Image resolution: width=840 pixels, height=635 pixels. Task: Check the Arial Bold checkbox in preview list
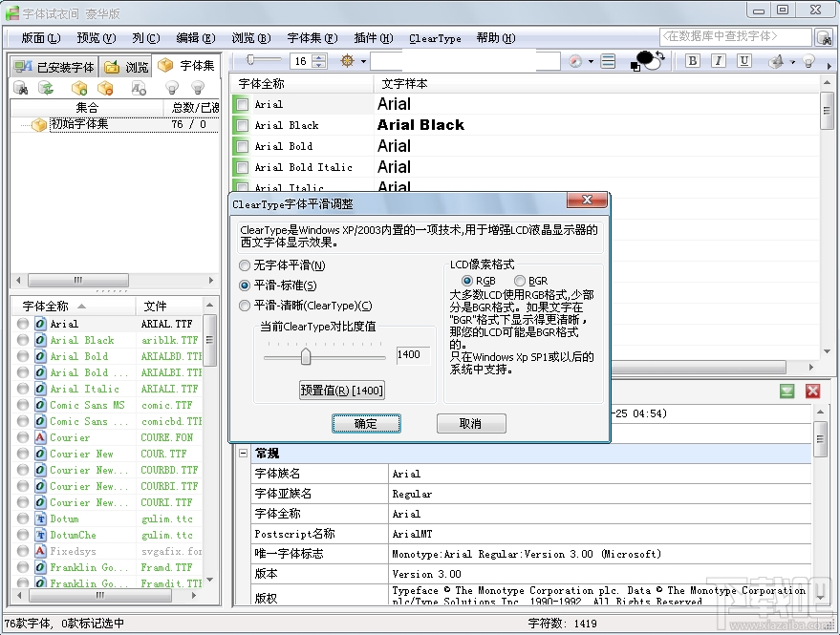click(x=243, y=146)
